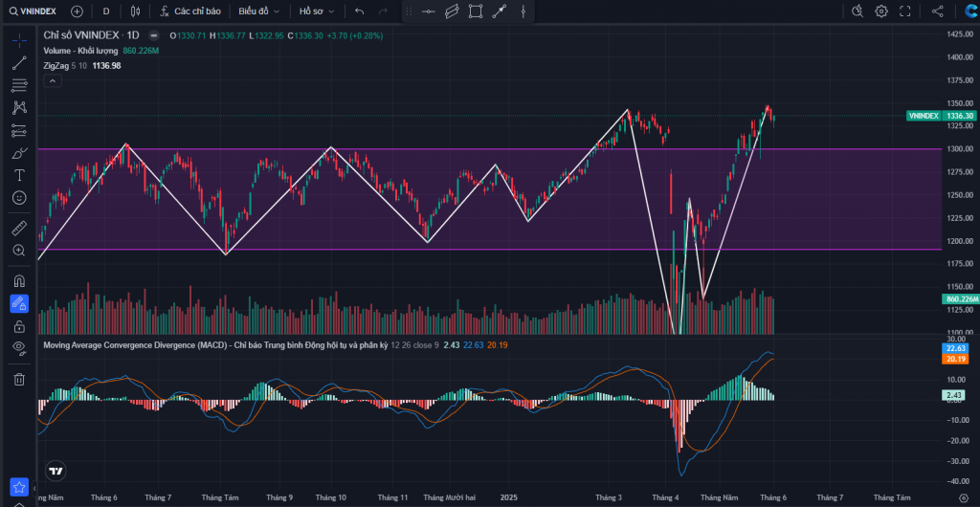Select the ZigZag 5 10 indicator label
The height and width of the screenshot is (507, 980).
65,66
